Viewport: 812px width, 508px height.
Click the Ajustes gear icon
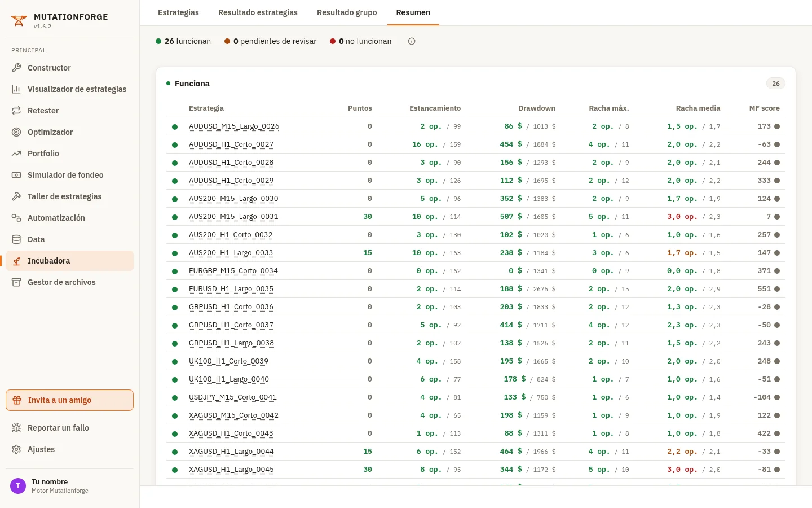pos(16,449)
